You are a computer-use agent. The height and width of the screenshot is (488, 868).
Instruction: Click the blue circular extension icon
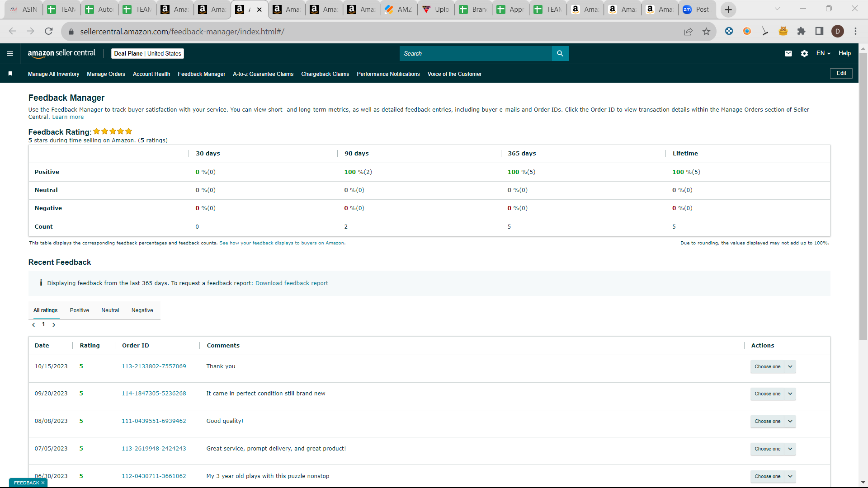point(729,31)
